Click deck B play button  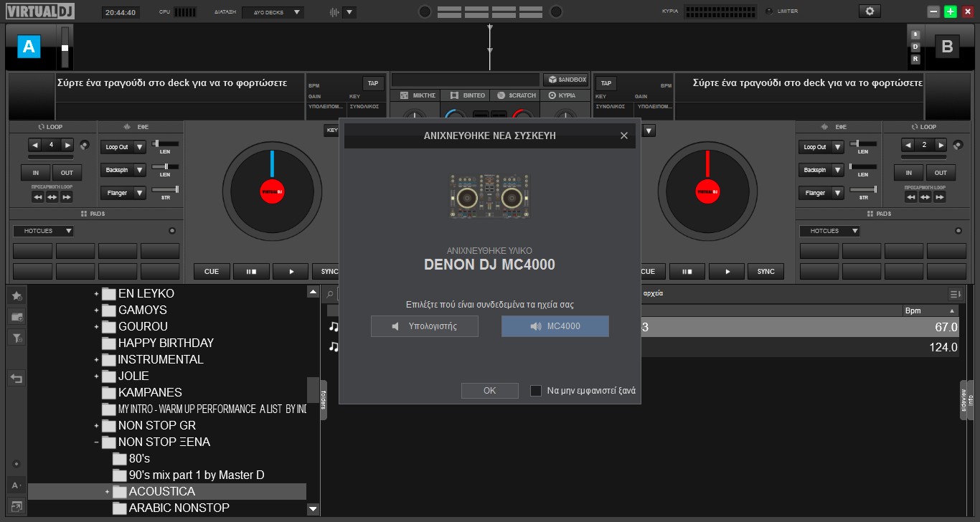click(727, 272)
